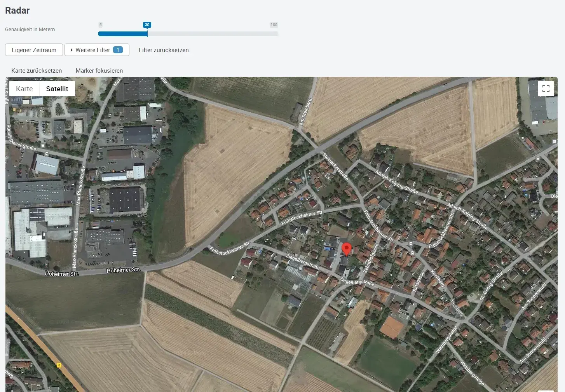Open the Eigener Zeitraum picker
Viewport: 565px width, 392px height.
click(x=34, y=50)
